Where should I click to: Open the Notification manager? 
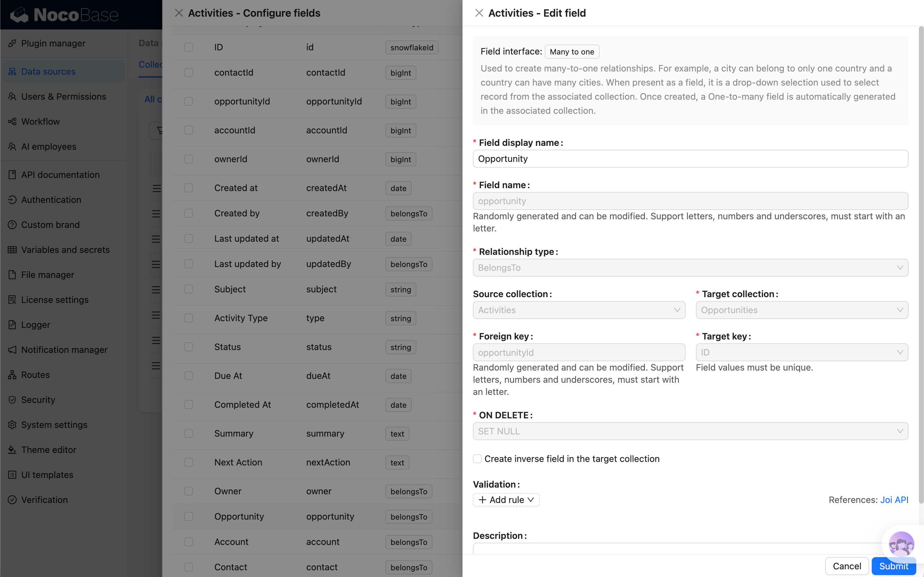coord(64,349)
